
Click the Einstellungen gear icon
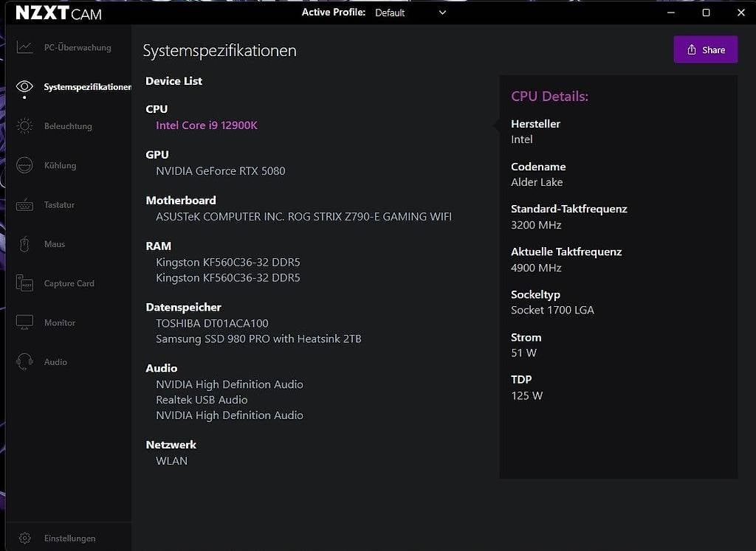point(24,538)
